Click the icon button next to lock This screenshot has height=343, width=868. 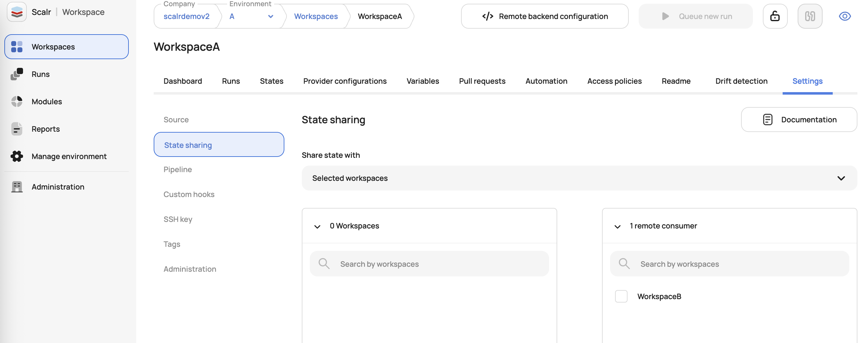[810, 16]
